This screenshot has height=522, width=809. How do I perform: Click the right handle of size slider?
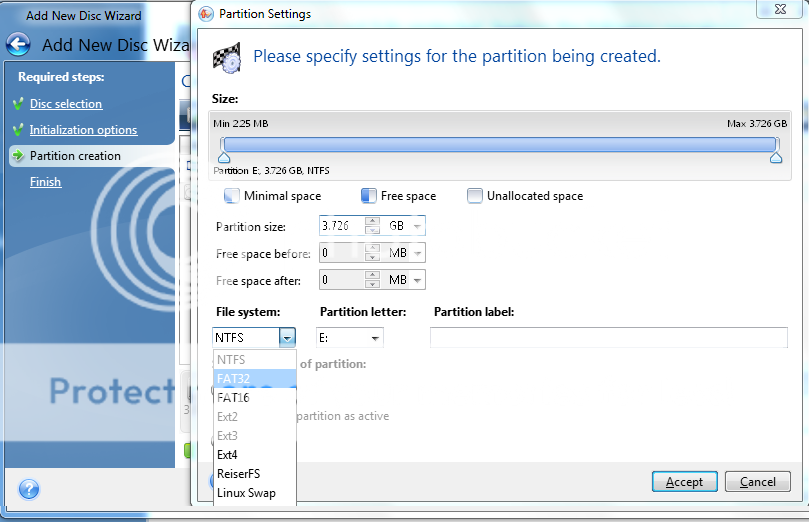point(776,157)
